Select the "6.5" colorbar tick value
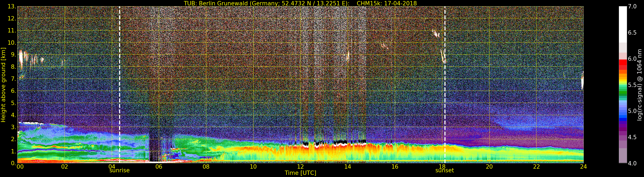644x177 pixels. [x=632, y=33]
